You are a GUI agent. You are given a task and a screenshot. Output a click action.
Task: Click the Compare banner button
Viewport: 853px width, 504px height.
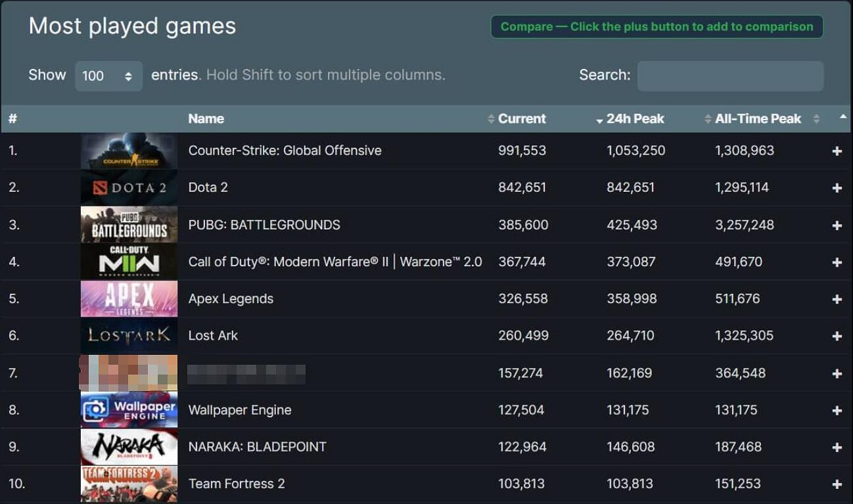(x=657, y=26)
